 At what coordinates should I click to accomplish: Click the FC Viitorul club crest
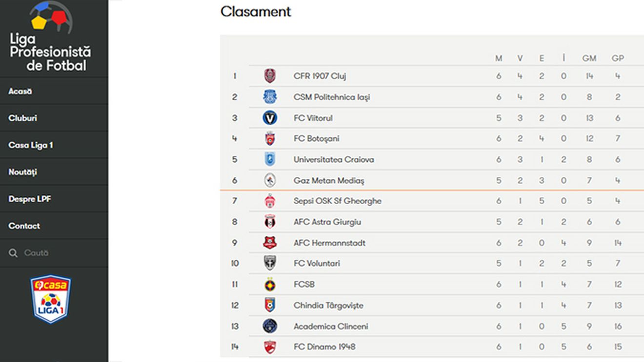tap(270, 118)
